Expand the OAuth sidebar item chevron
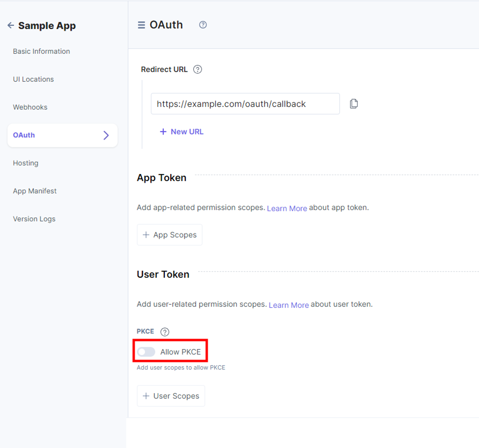Viewport: 479px width, 448px height. (106, 135)
